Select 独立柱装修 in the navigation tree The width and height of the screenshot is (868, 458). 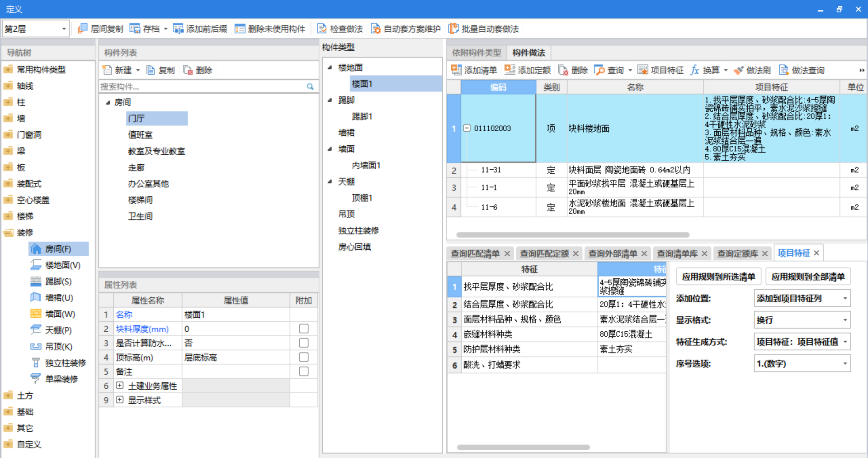pos(65,363)
